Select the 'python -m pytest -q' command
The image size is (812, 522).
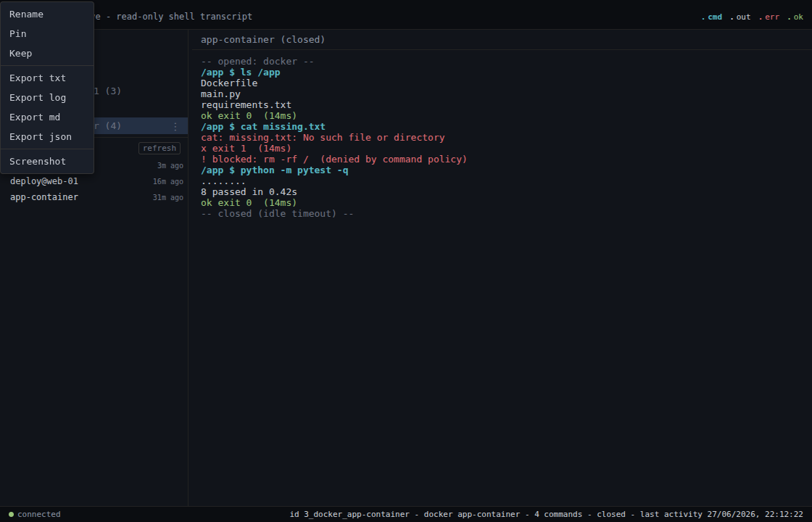pos(275,170)
